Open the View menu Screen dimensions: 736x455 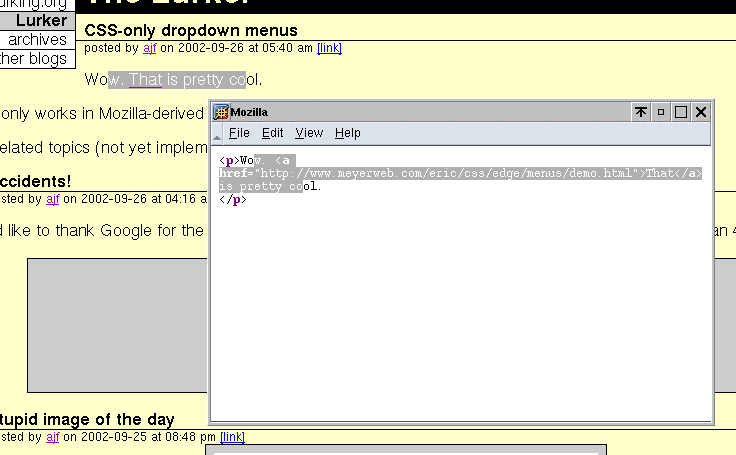(309, 133)
